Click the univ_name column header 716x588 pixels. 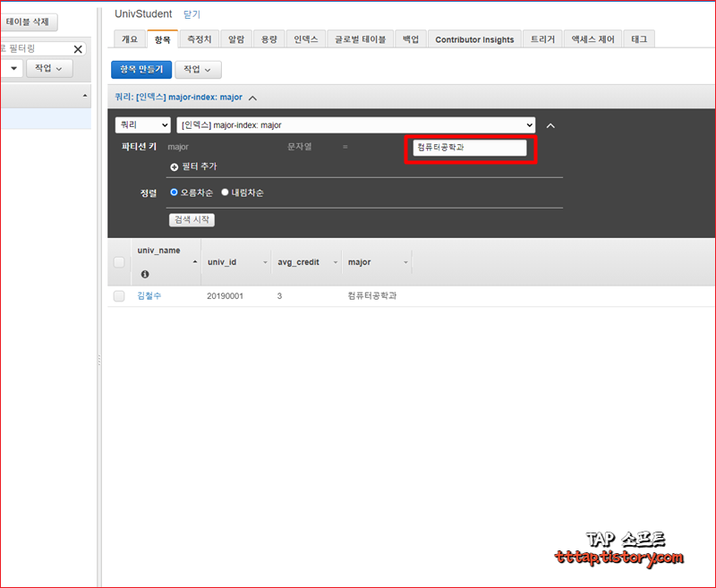[159, 251]
